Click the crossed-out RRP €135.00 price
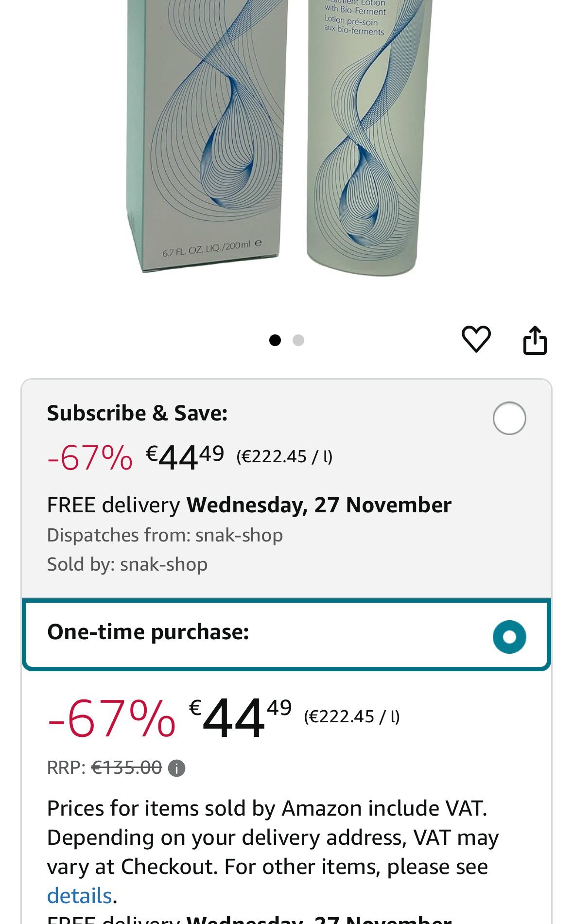 [x=126, y=768]
